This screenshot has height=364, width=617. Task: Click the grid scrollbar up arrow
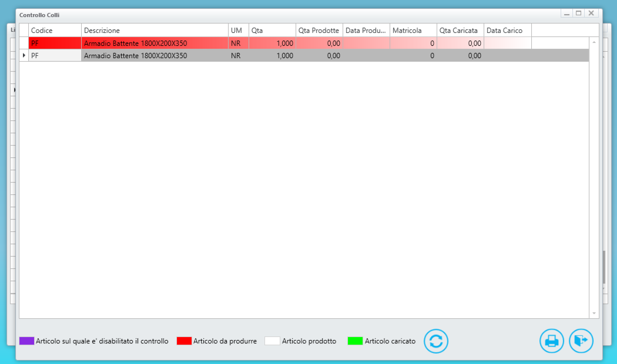594,42
